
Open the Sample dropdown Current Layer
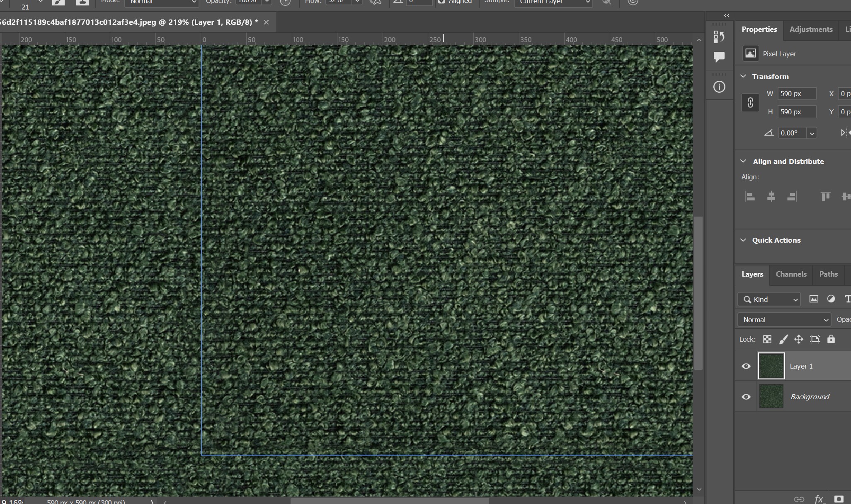coord(553,2)
